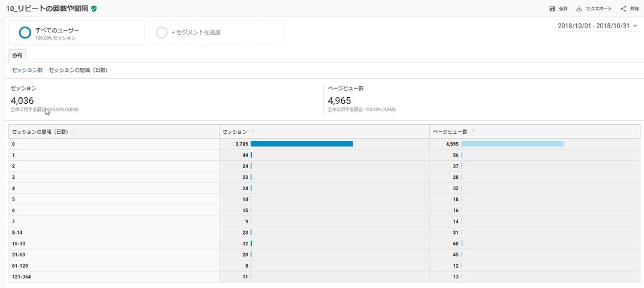Click the 8-14 days row label
This screenshot has width=644, height=288.
[x=18, y=232]
